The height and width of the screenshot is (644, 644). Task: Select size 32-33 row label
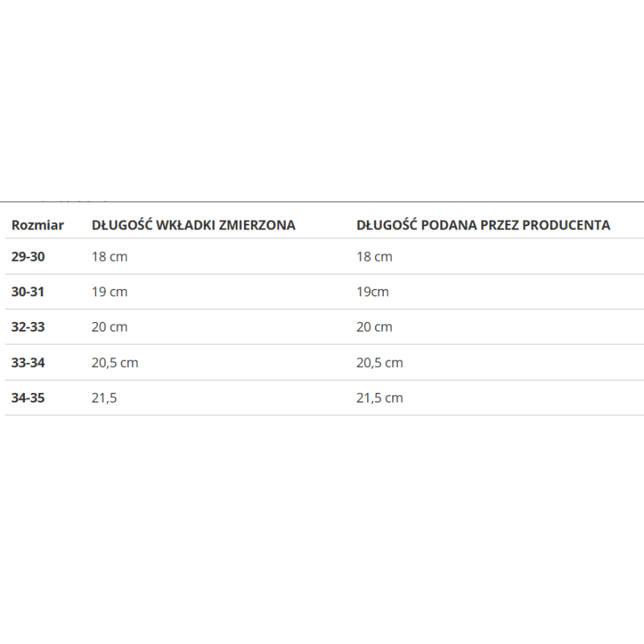point(28,327)
